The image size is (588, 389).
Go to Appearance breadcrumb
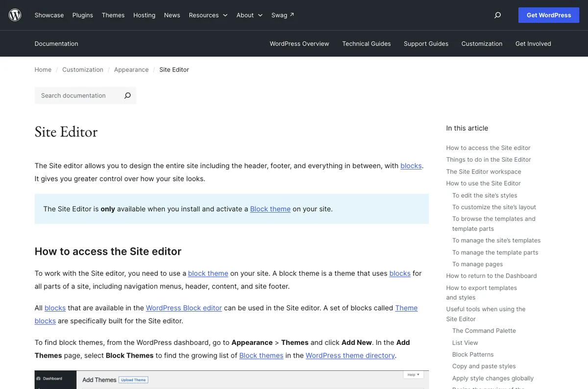[131, 70]
